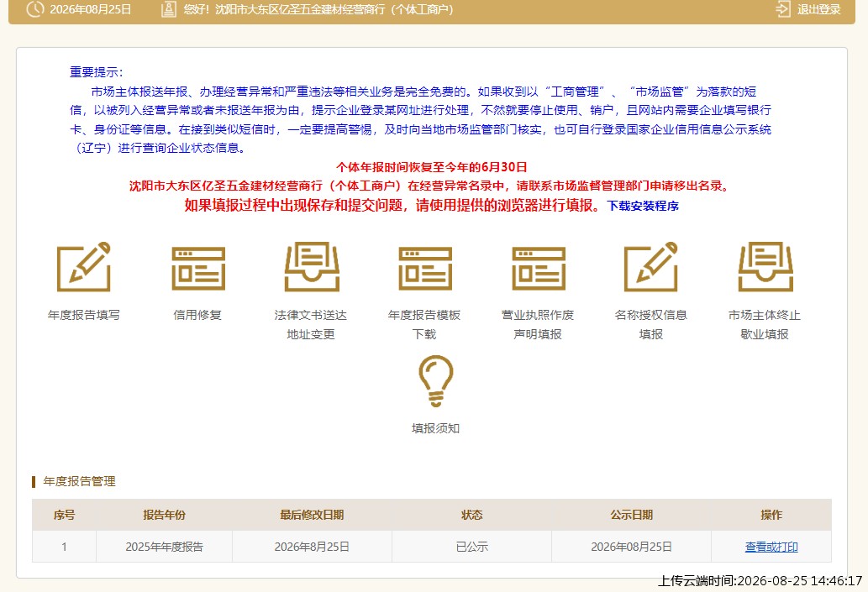Open the 填报须知 lightbulb icon

(435, 381)
